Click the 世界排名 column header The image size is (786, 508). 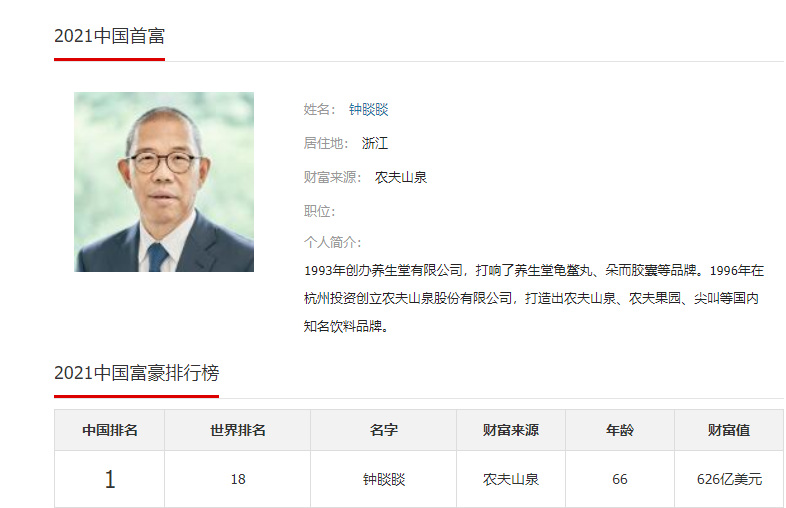pos(238,430)
